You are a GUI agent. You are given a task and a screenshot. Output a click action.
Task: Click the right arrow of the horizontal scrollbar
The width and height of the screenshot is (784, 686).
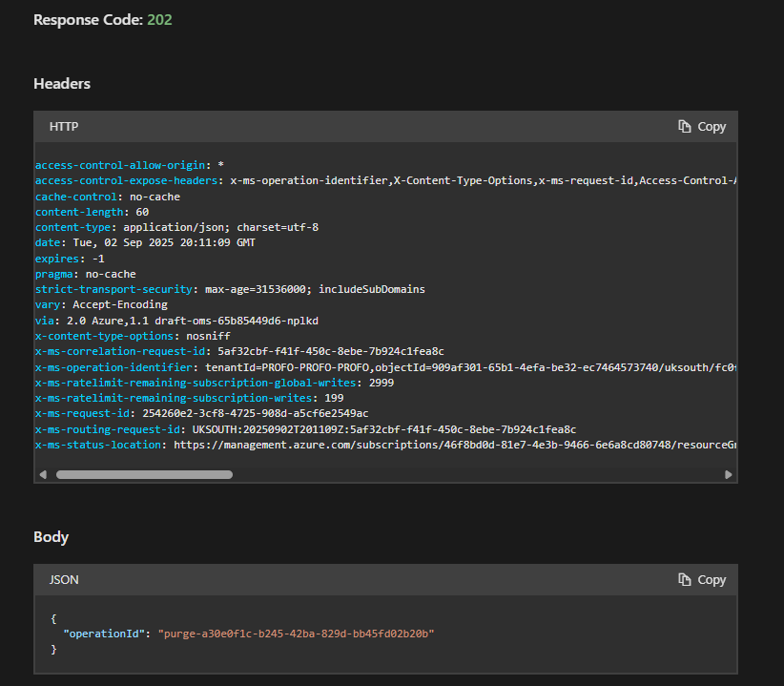click(x=729, y=474)
